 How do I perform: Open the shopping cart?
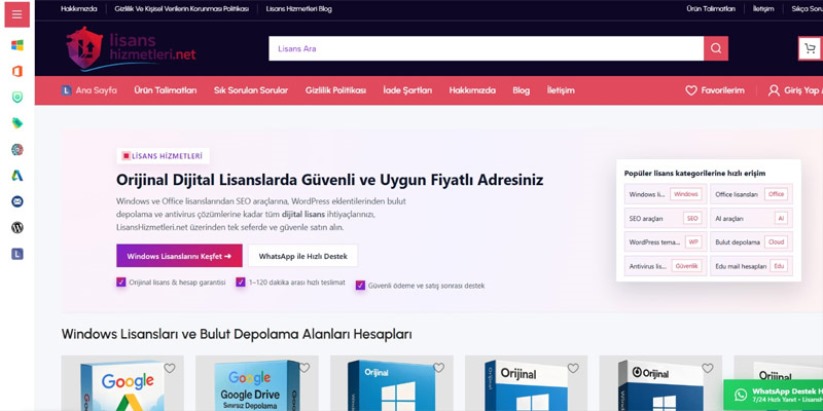[x=809, y=48]
